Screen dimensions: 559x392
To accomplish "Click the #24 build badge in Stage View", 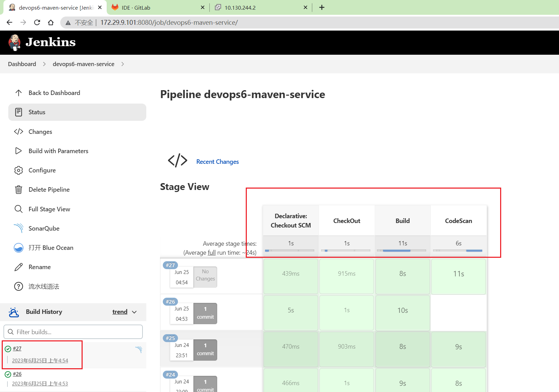I will click(x=170, y=374).
